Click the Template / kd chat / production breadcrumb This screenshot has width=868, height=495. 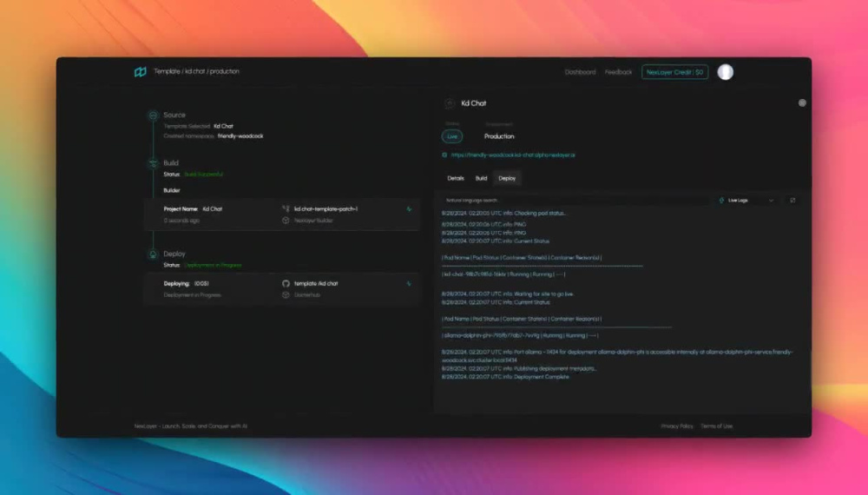click(196, 71)
